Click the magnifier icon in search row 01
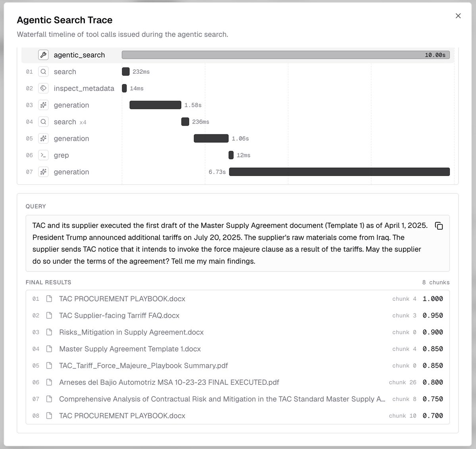The width and height of the screenshot is (476, 449). click(x=43, y=72)
